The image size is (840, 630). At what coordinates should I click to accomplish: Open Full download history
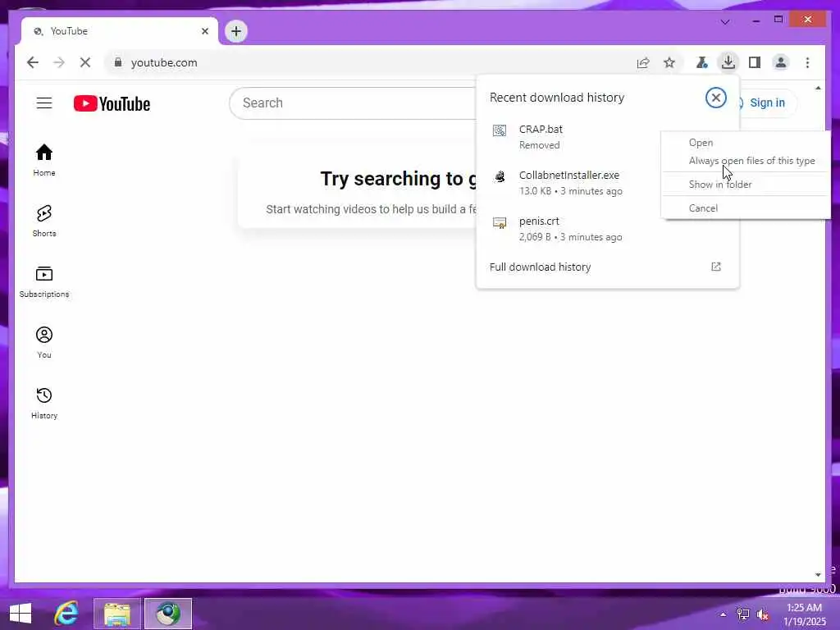coord(607,267)
